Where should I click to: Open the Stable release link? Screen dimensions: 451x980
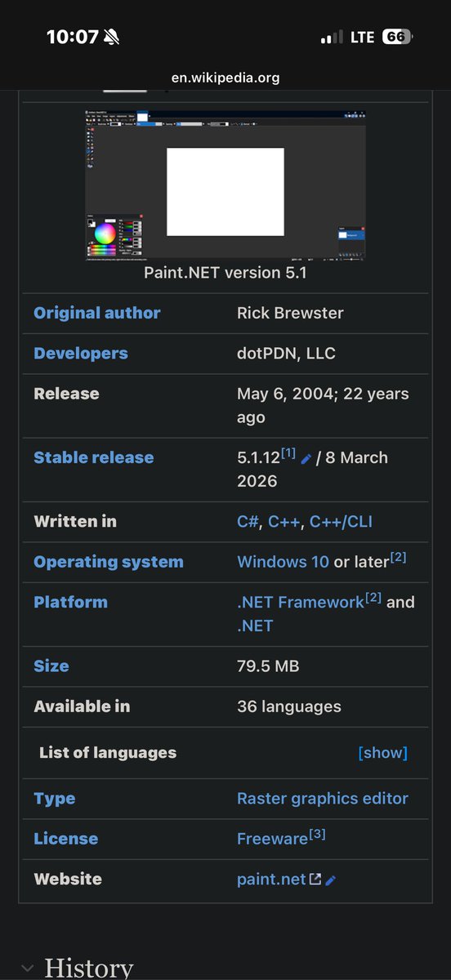[93, 457]
